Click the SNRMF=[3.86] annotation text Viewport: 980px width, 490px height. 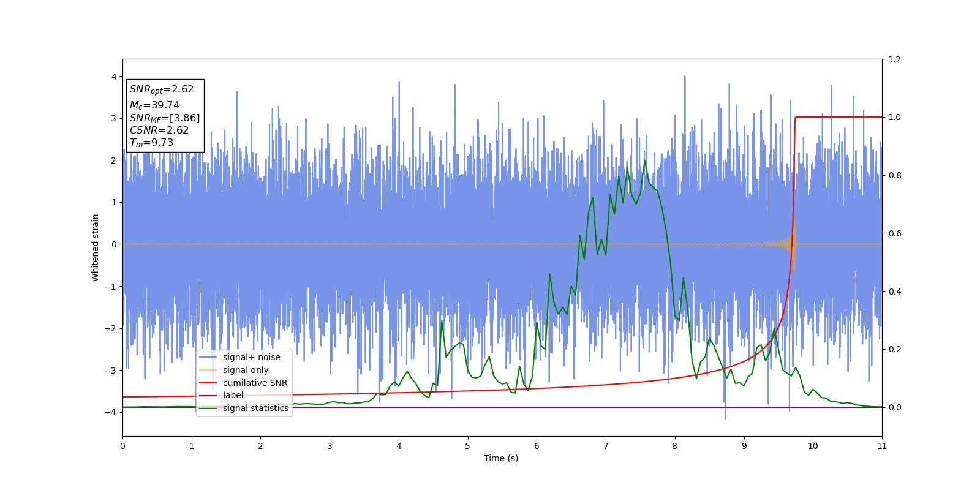(165, 118)
